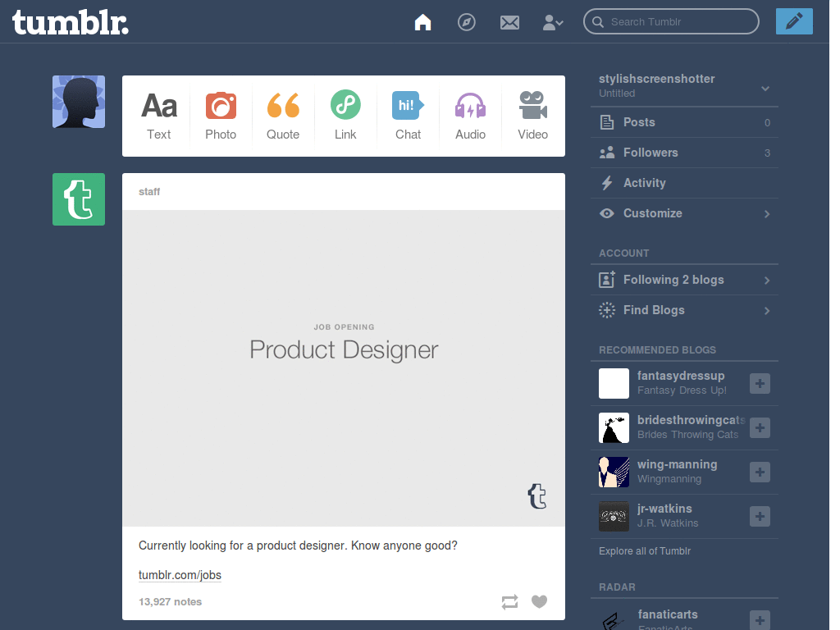Open the Activity menu item
The width and height of the screenshot is (840, 630).
tap(684, 183)
